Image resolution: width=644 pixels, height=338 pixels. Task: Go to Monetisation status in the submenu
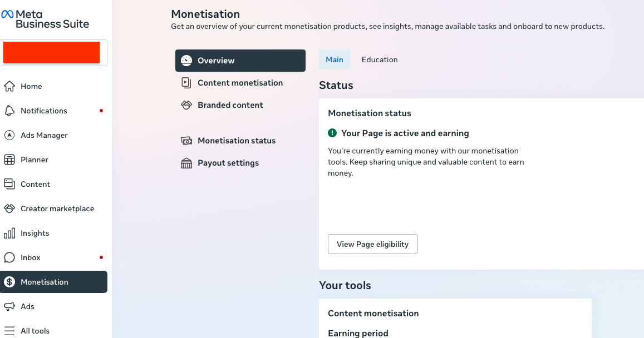236,141
